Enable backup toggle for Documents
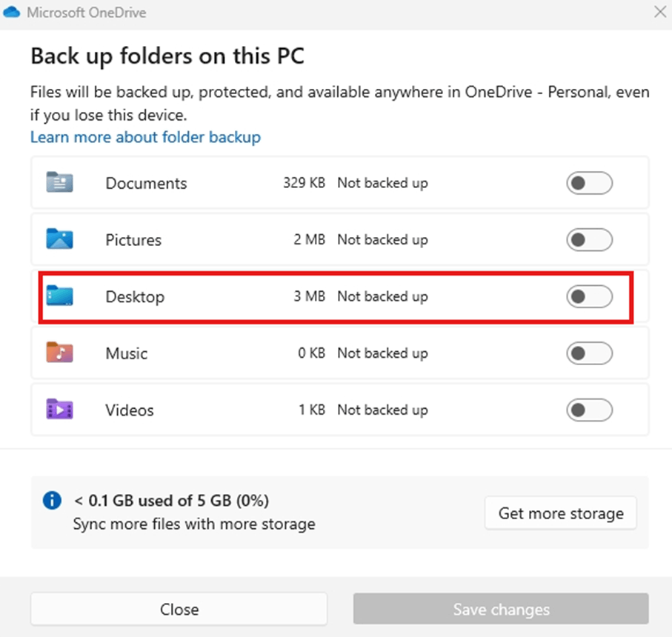672x637 pixels. click(589, 183)
